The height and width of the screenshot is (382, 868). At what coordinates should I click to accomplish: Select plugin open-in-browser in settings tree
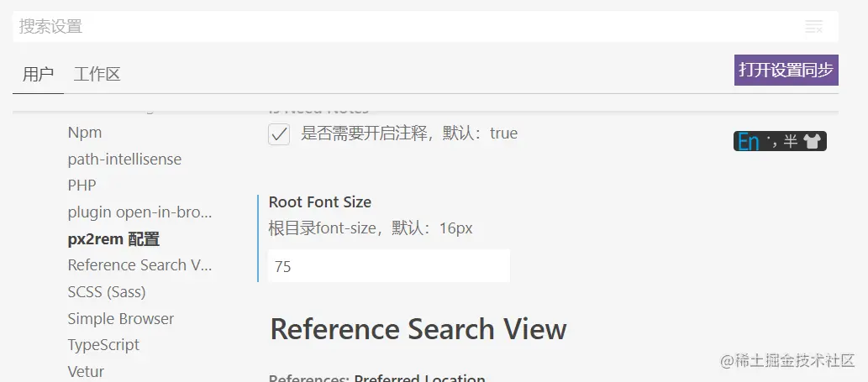[x=140, y=212]
